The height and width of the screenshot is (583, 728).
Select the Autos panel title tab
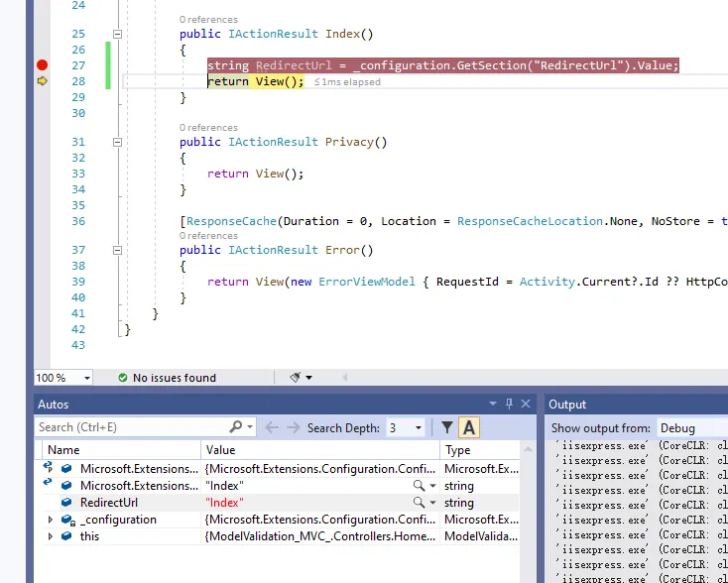pyautogui.click(x=54, y=405)
